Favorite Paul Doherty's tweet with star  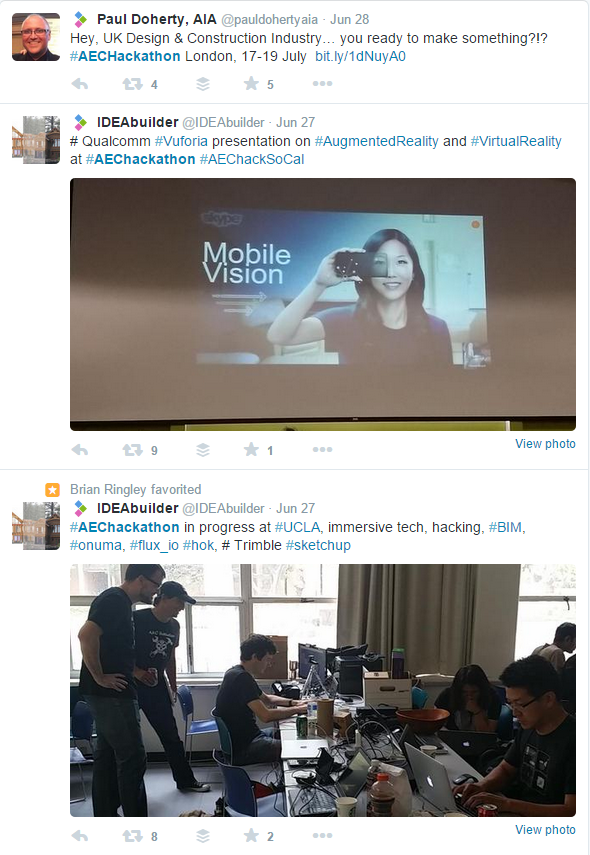pos(251,83)
